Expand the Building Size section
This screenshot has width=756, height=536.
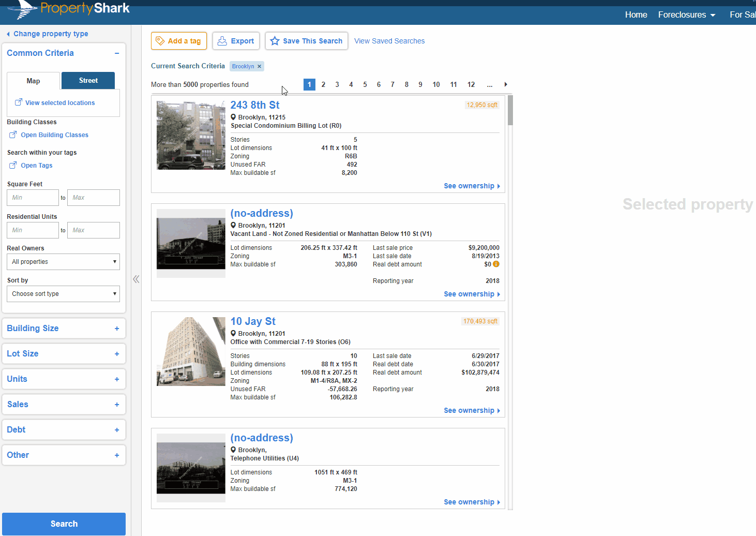coord(117,329)
